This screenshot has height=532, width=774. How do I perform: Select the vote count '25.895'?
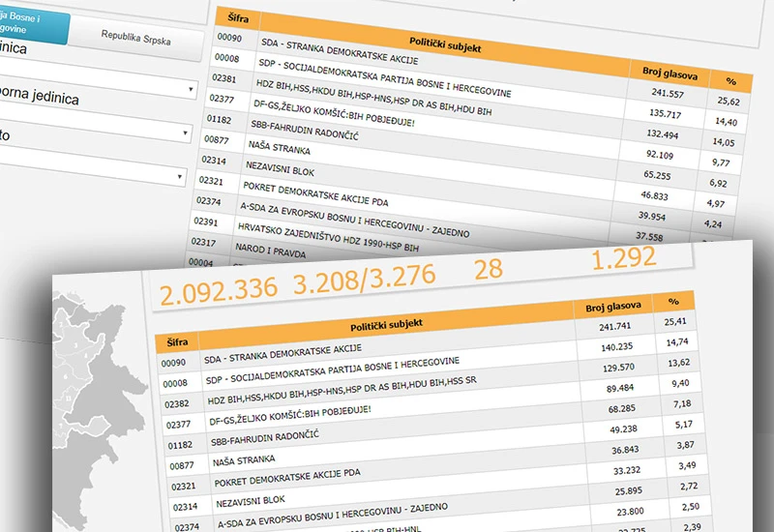pos(628,491)
